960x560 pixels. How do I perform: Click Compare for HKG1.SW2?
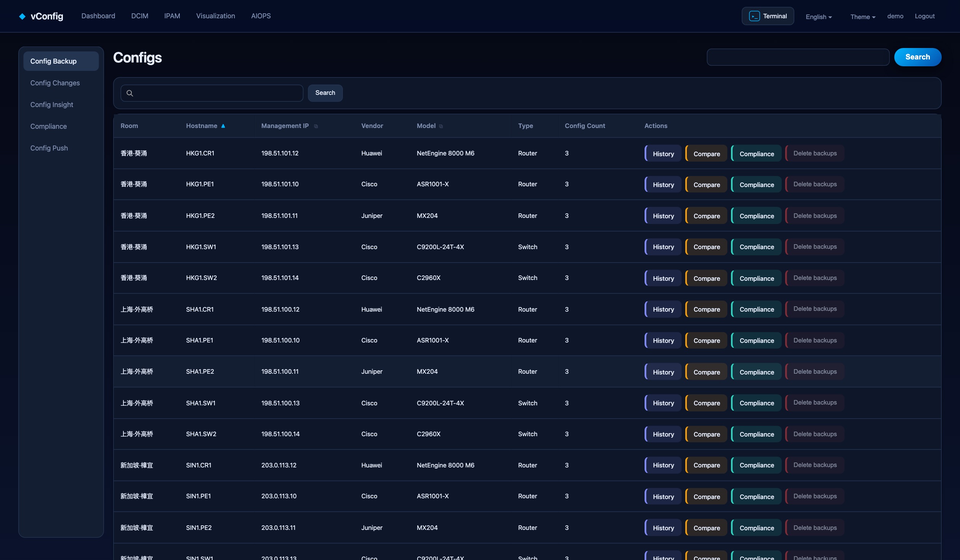pos(706,278)
